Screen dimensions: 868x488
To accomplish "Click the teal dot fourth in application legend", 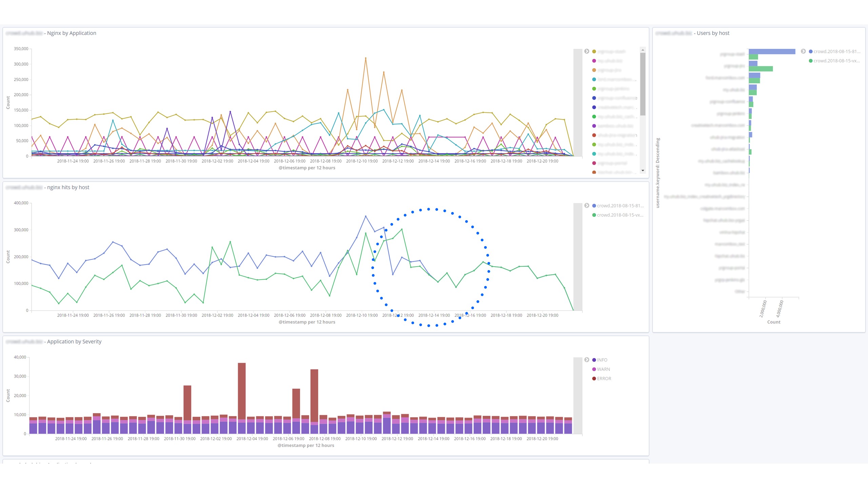I will pyautogui.click(x=594, y=80).
